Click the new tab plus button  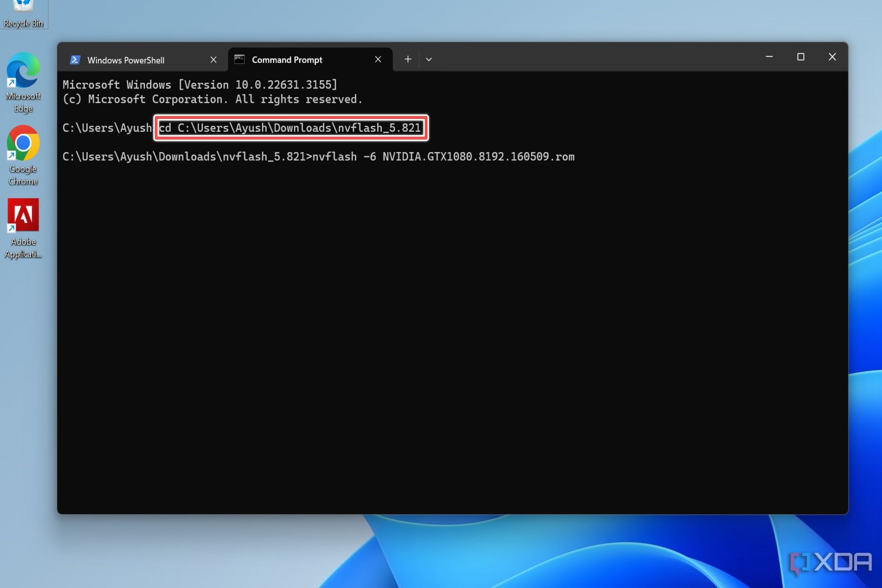407,59
